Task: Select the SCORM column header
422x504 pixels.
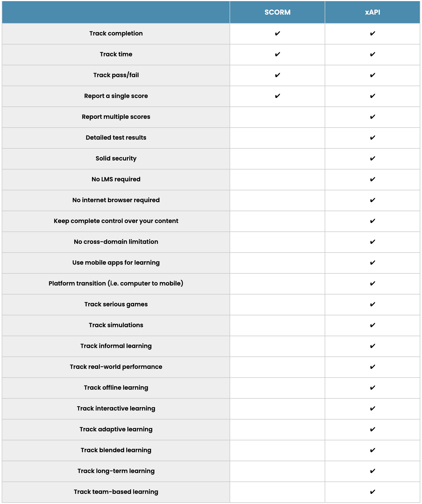Action: [x=277, y=12]
